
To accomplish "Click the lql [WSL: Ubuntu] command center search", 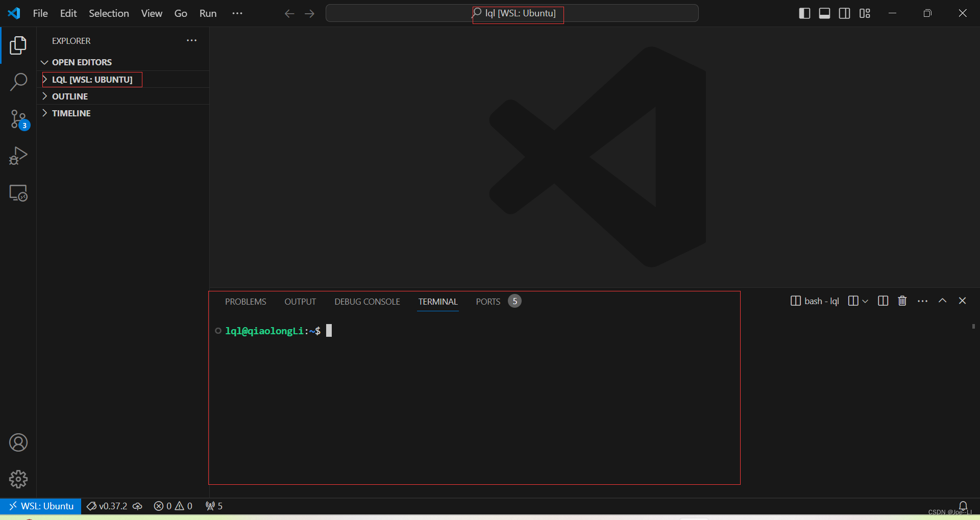I will [x=512, y=13].
